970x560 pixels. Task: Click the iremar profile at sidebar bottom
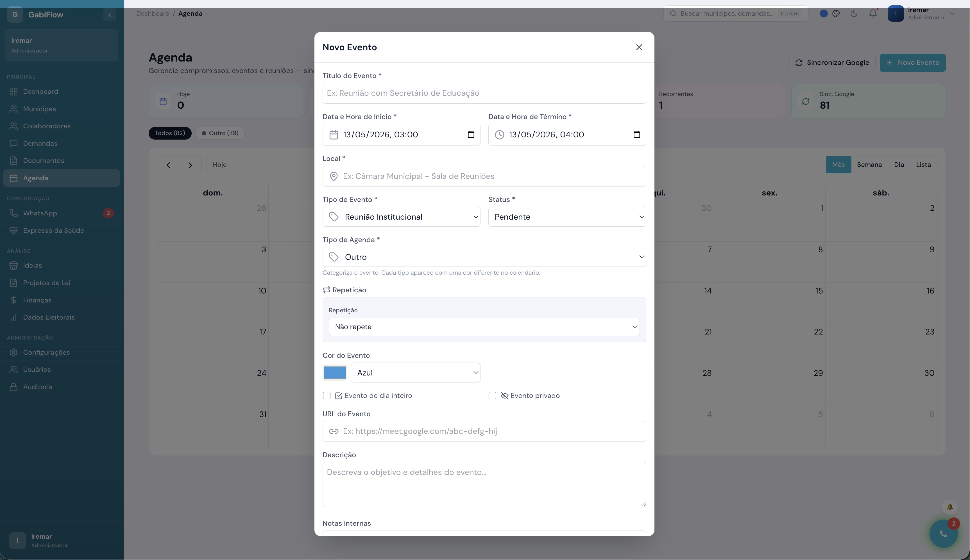pos(62,541)
